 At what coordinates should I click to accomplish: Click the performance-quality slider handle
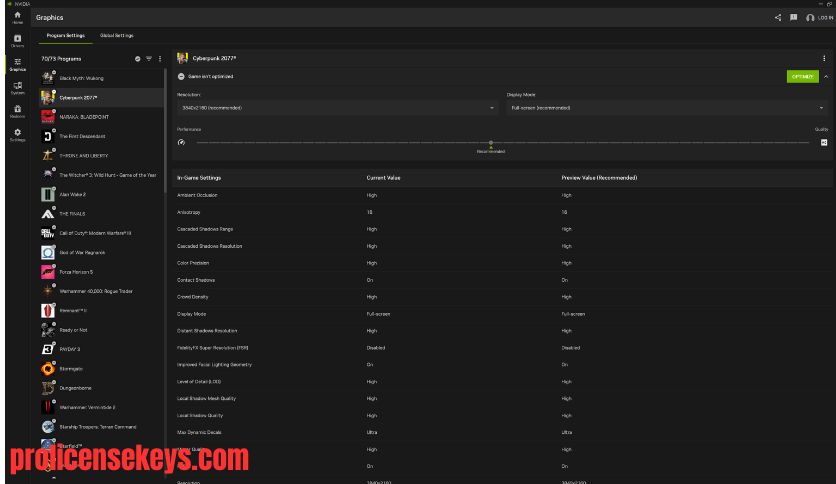tap(491, 143)
